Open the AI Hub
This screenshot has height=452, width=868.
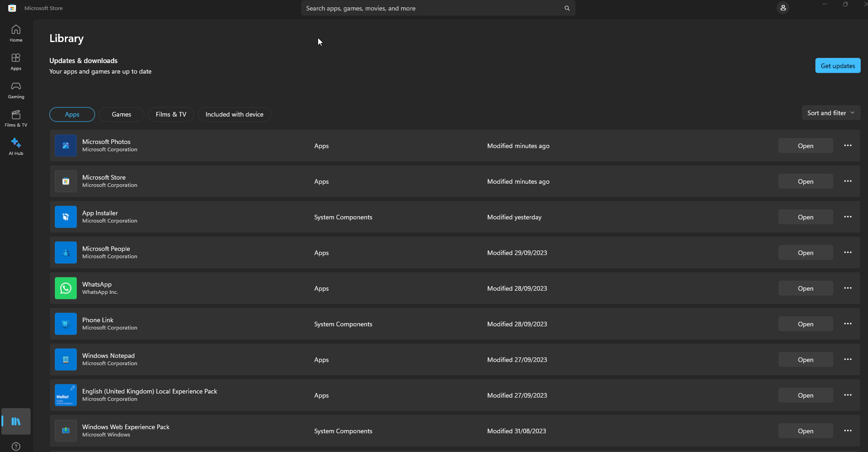[x=16, y=147]
